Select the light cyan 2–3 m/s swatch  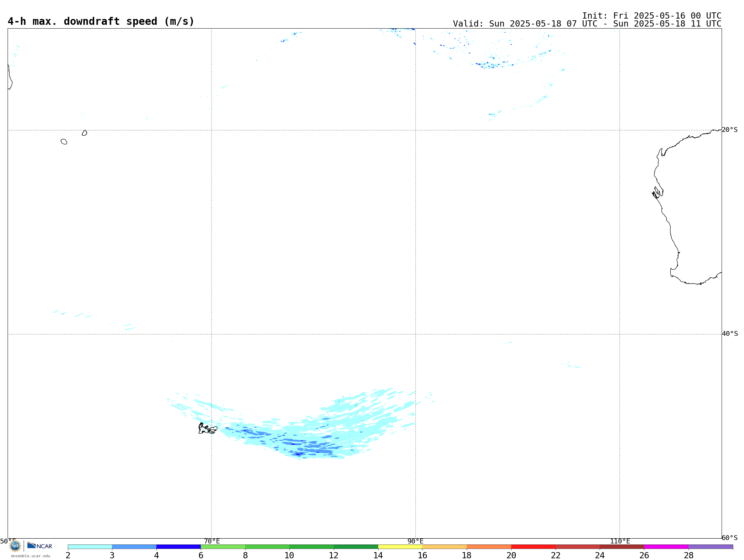[x=90, y=547]
